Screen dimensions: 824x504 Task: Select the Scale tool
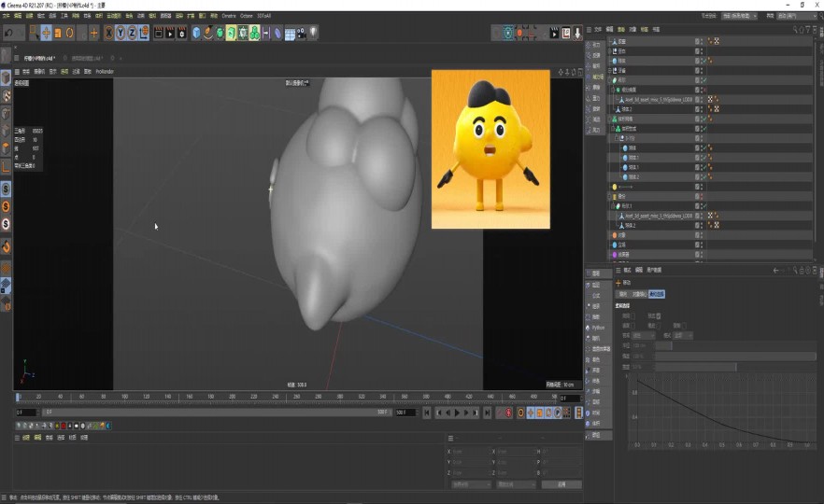click(x=58, y=33)
